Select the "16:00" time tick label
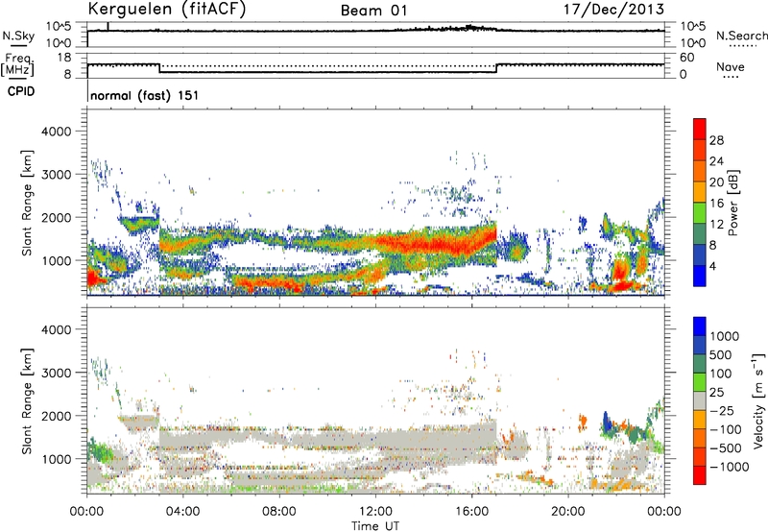768x532 pixels. pos(471,512)
